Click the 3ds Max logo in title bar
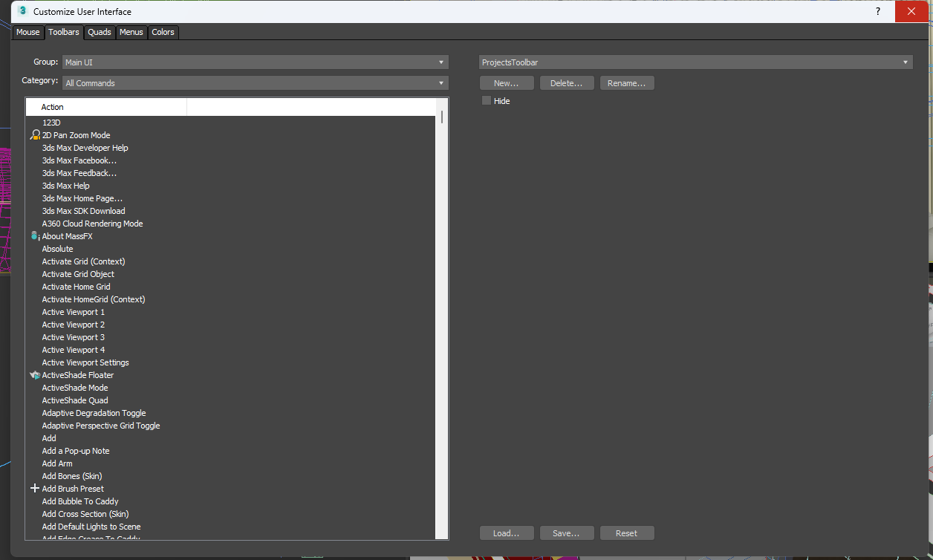This screenshot has height=560, width=933. point(22,11)
